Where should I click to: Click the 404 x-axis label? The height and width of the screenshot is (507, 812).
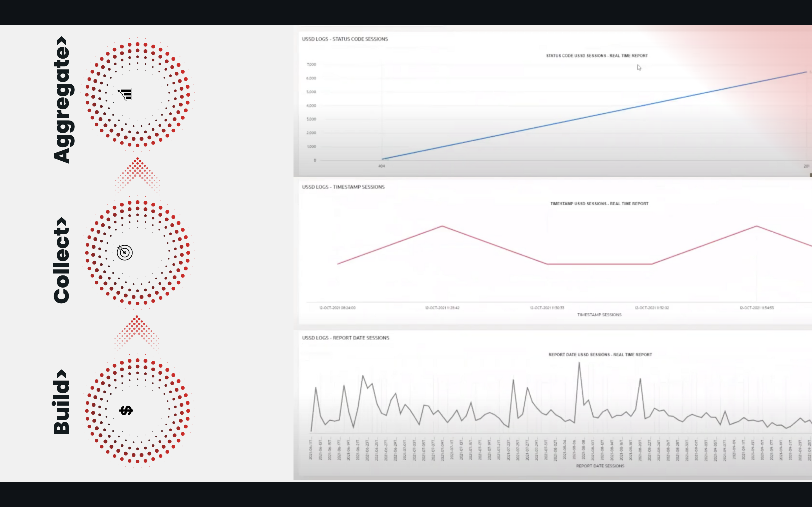[381, 166]
